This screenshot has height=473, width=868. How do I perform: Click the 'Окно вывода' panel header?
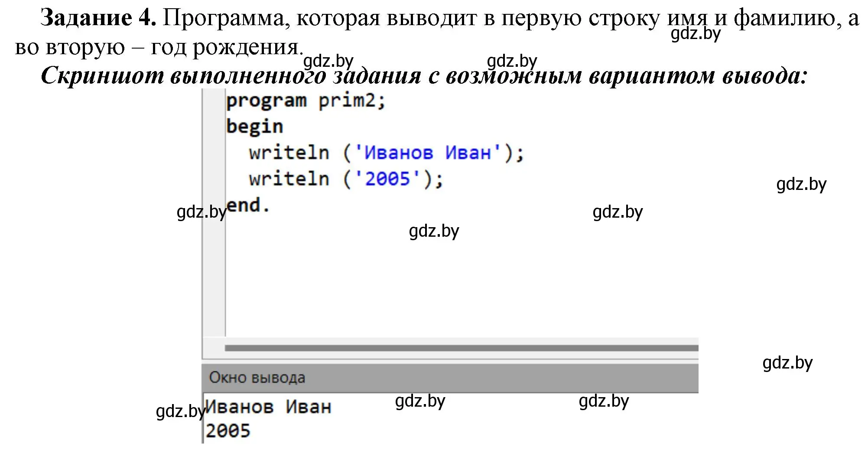(x=450, y=378)
